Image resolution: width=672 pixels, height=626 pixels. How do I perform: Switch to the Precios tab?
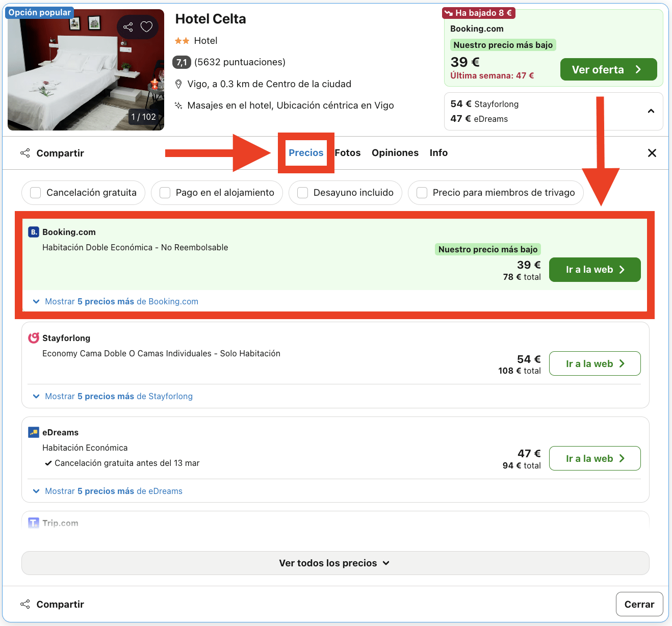(306, 153)
